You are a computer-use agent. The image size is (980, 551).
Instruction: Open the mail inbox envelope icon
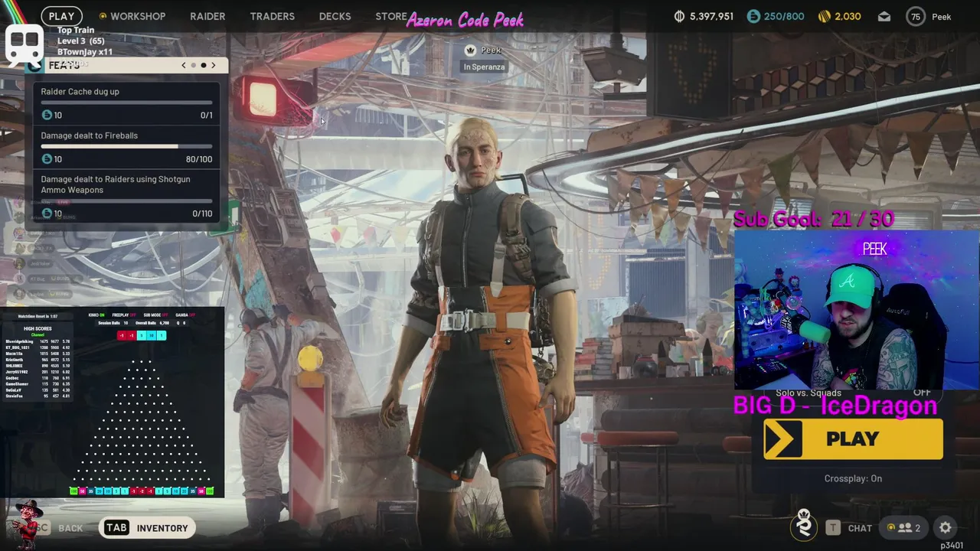pyautogui.click(x=884, y=16)
